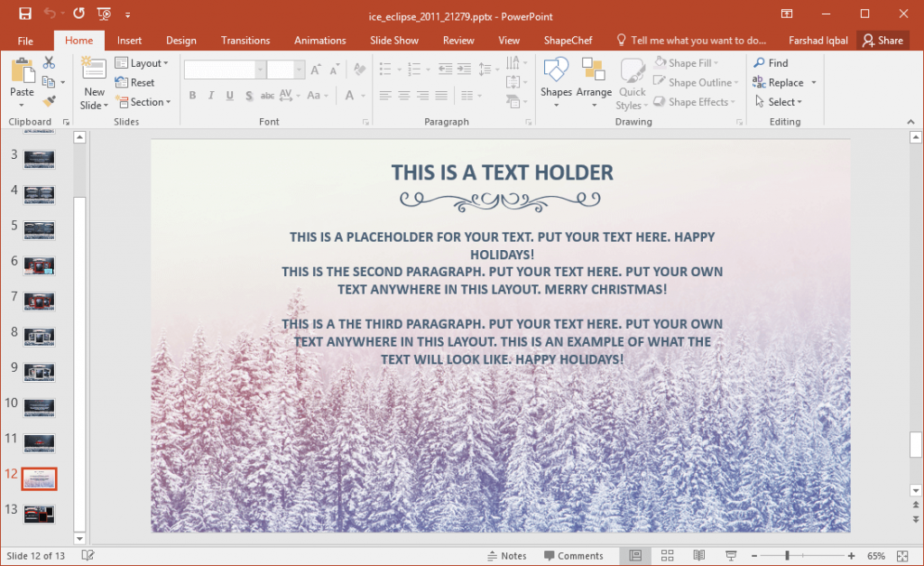The width and height of the screenshot is (924, 566).
Task: Open the Shapes gallery
Action: (x=556, y=81)
